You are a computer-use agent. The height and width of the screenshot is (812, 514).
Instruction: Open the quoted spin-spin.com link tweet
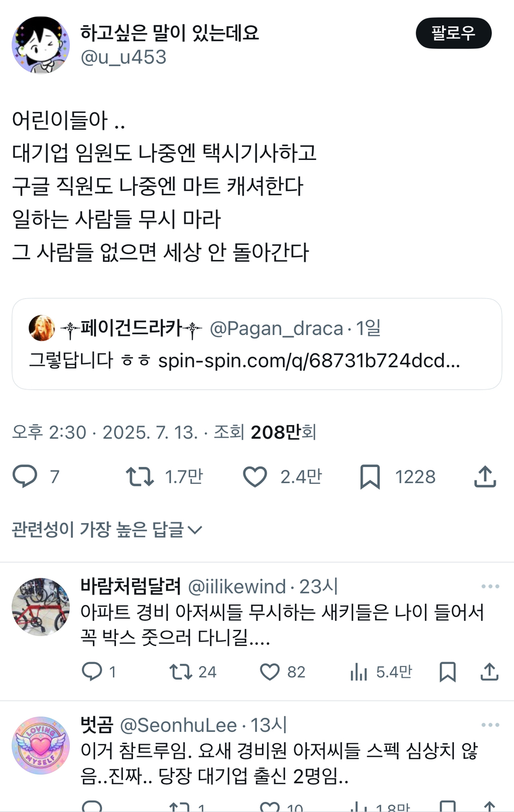click(257, 344)
